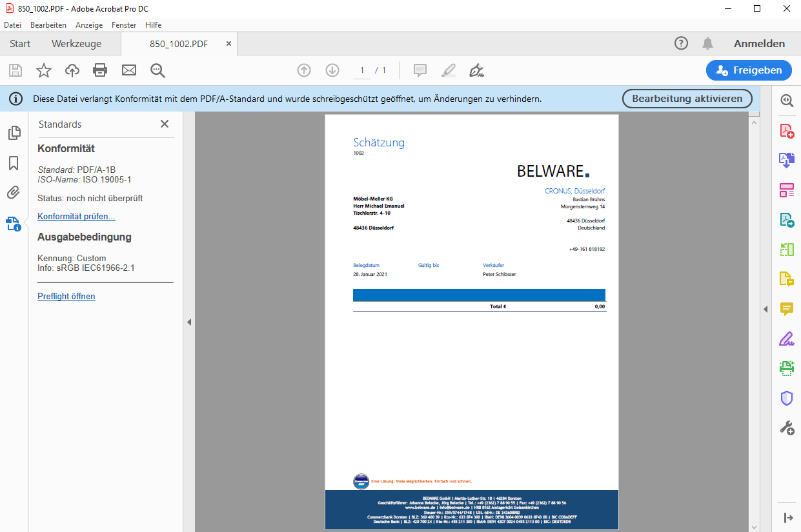
Task: Open Combine Files tool in right pane
Action: point(787,161)
